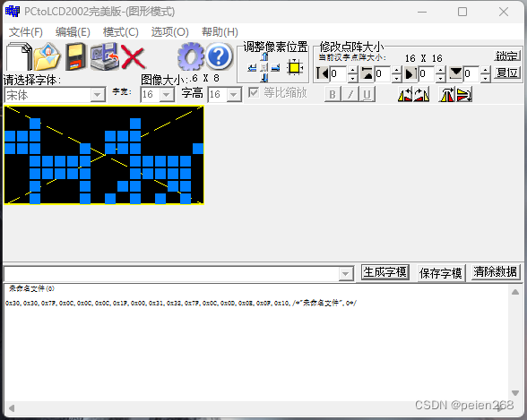Click the yellow square center-pixels icon
Viewport: 527px width, 420px height.
(x=295, y=67)
